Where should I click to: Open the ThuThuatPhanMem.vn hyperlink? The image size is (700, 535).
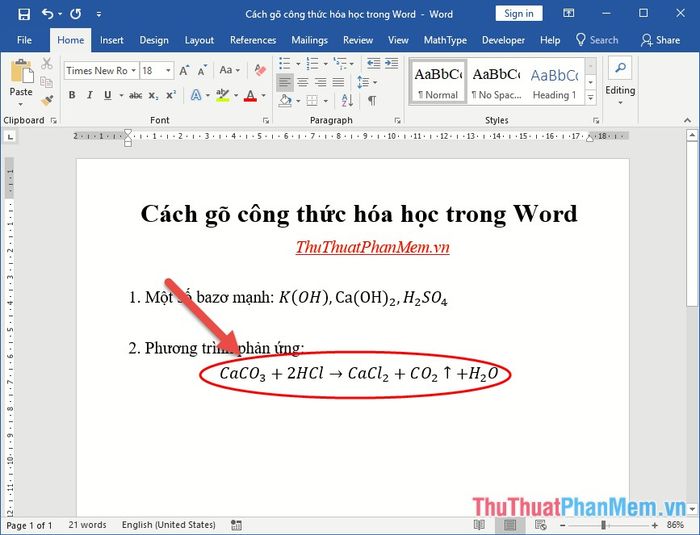pos(373,247)
